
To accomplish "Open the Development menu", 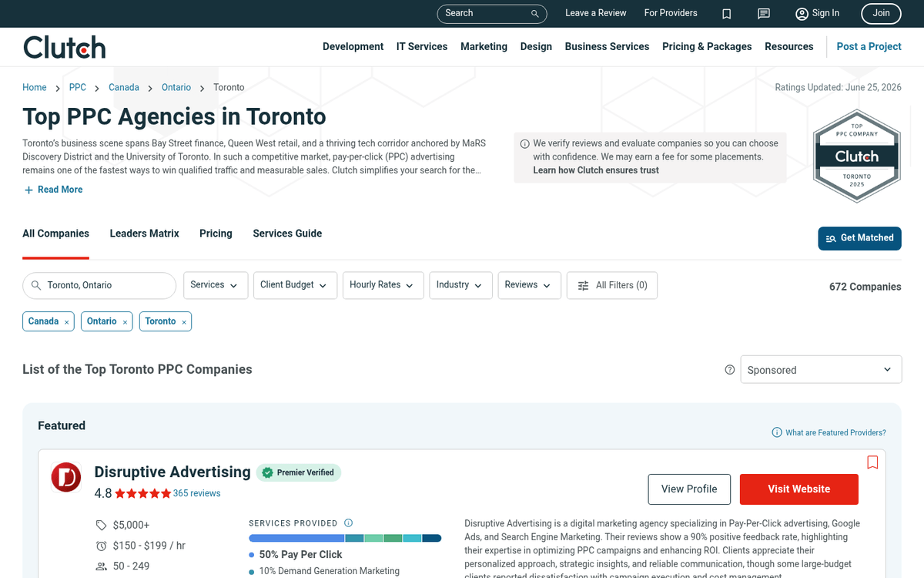I will click(x=353, y=47).
